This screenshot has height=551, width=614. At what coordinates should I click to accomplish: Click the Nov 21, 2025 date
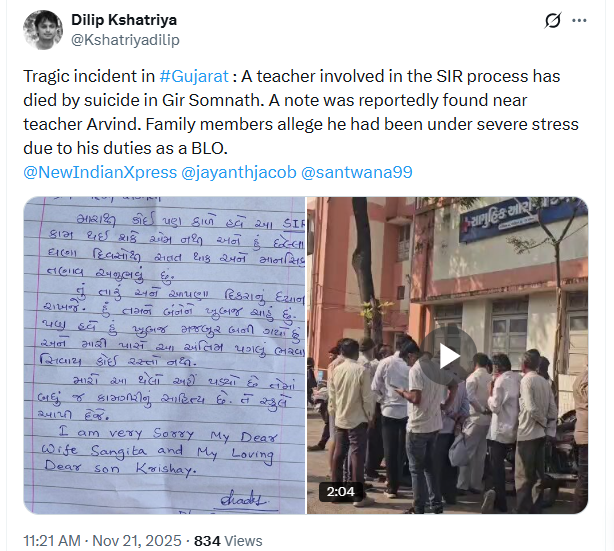[x=137, y=541]
